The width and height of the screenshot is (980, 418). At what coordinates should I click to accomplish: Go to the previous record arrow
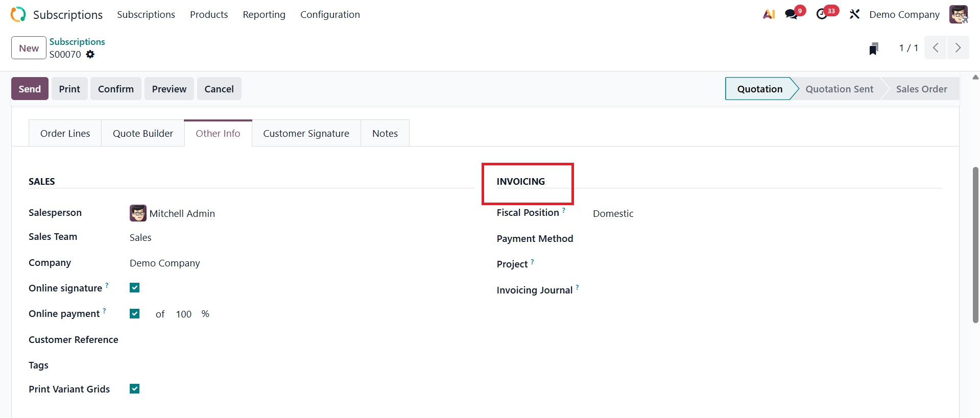[936, 48]
